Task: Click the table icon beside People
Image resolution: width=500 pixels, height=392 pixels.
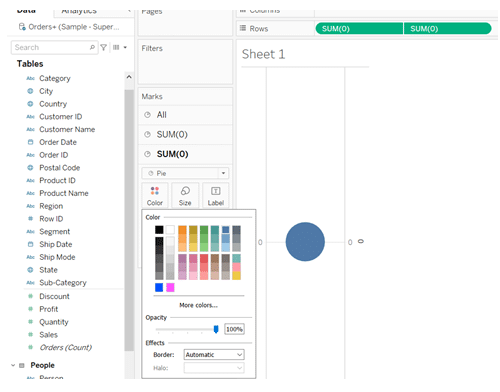Action: [22, 365]
